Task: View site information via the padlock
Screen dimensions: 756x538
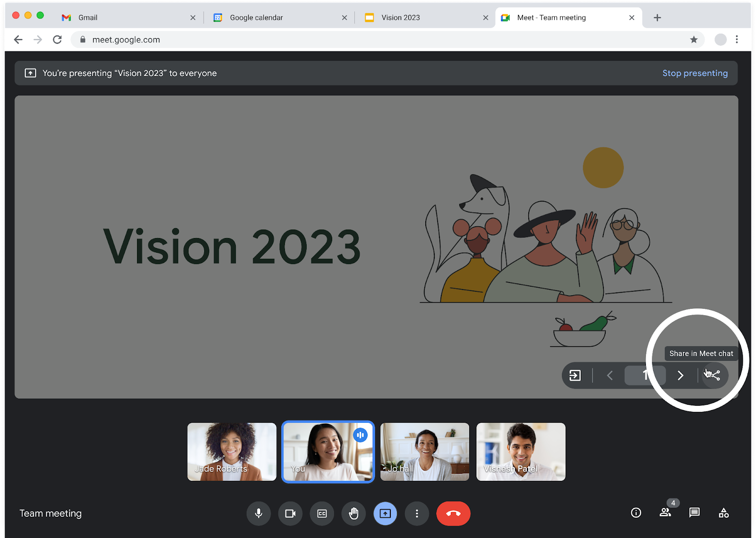Action: pyautogui.click(x=82, y=40)
